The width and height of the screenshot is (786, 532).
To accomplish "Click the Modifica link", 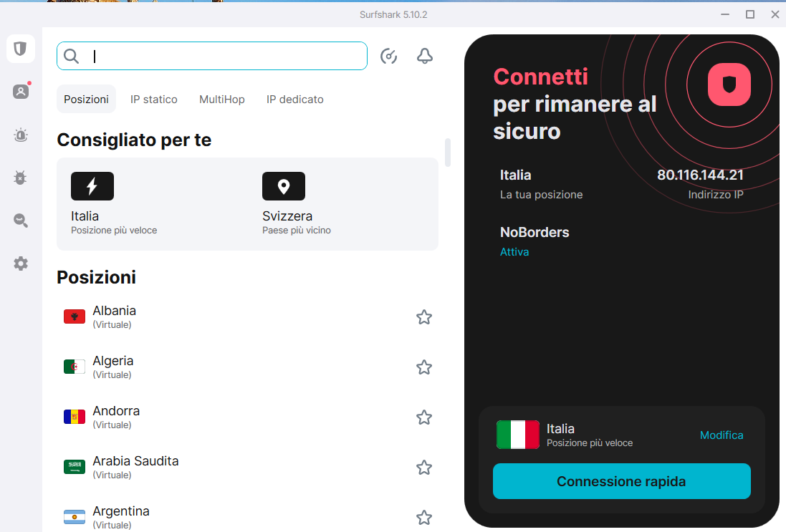I will click(722, 435).
